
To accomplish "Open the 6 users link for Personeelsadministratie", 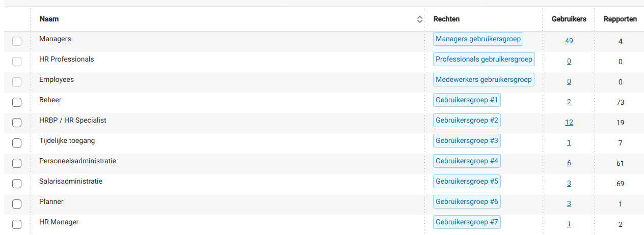I will point(569,163).
